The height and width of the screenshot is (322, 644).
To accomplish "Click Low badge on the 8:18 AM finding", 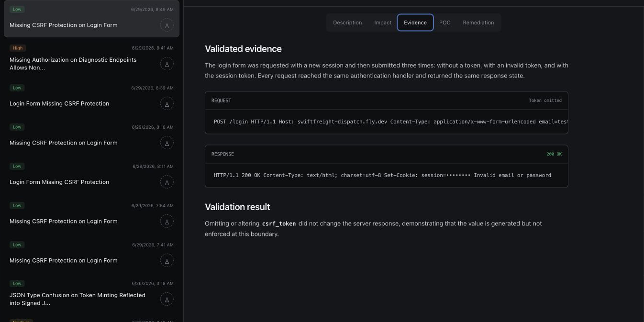I will [x=17, y=127].
